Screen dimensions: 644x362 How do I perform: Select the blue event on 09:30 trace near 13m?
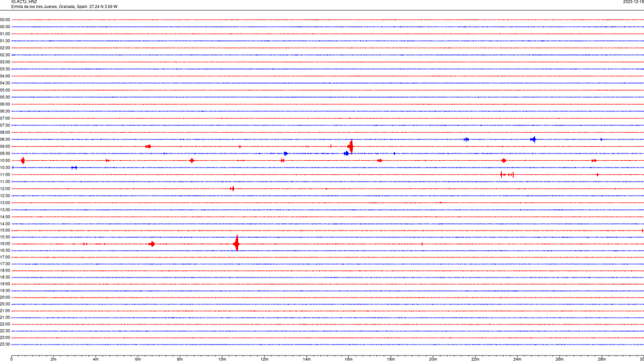pos(286,154)
